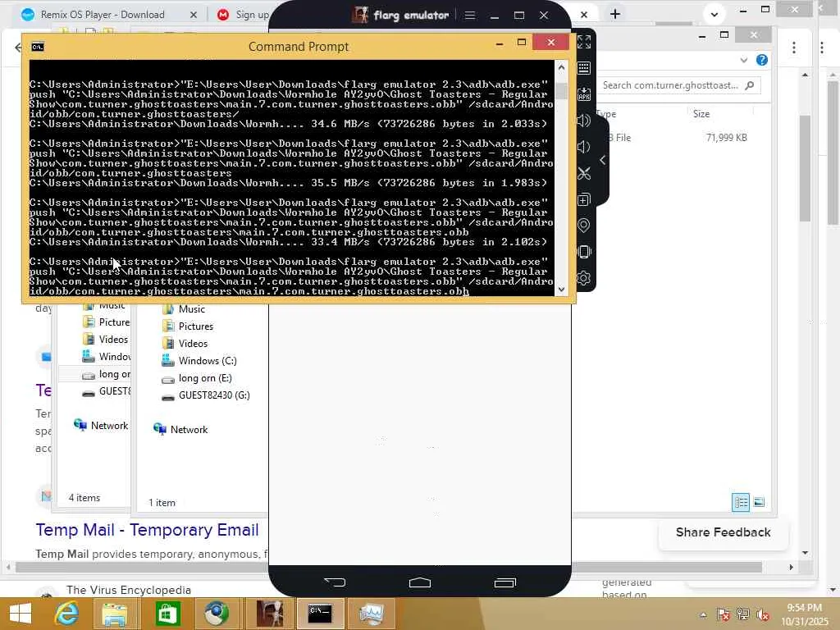Screen dimensions: 840x630
Task: Tap the Android home button in emulator
Action: point(419,582)
